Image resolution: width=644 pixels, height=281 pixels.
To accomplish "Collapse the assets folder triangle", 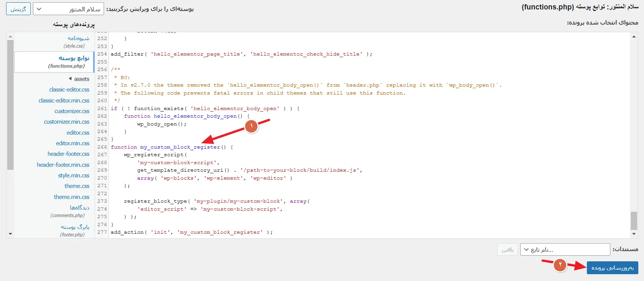I will pyautogui.click(x=70, y=79).
